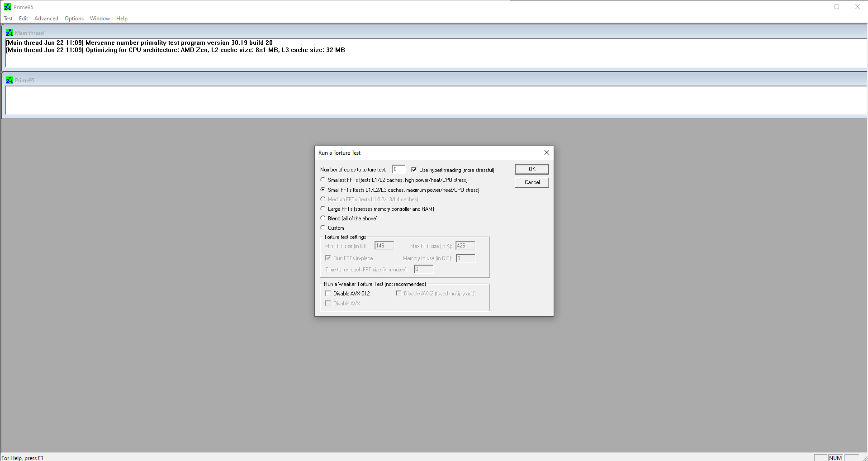Click the Prime95 child window title bar
Image resolution: width=868 pixels, height=461 pixels.
tap(434, 80)
